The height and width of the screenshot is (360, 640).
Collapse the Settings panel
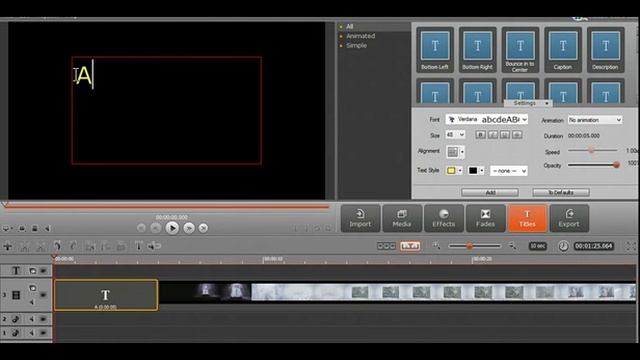(x=529, y=103)
